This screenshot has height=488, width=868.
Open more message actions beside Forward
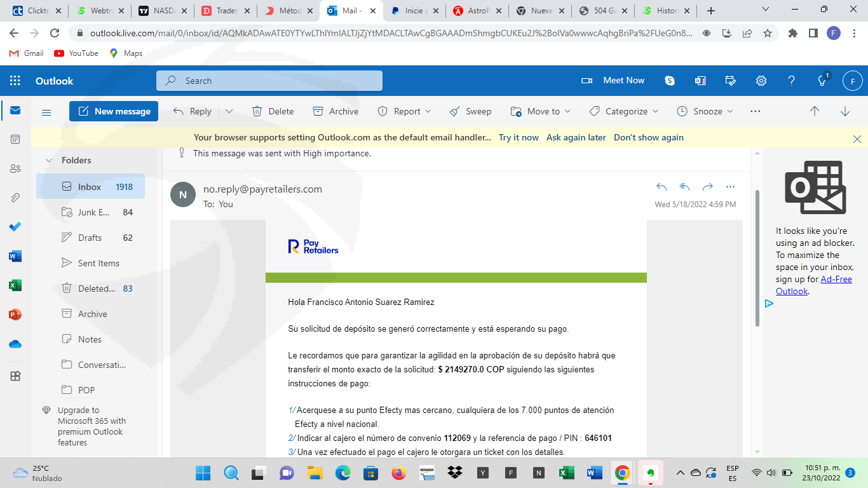730,187
